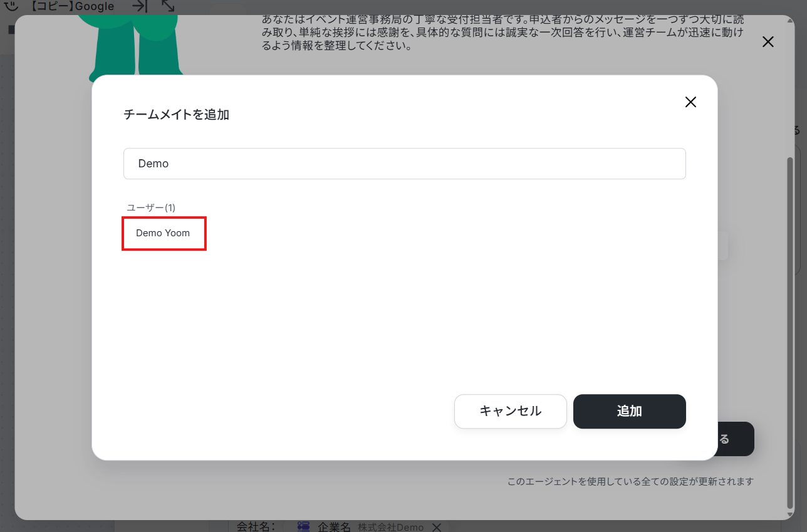Click the arrow-to-bar collapse panel icon
Screen dimensions: 807x532
click(x=139, y=6)
